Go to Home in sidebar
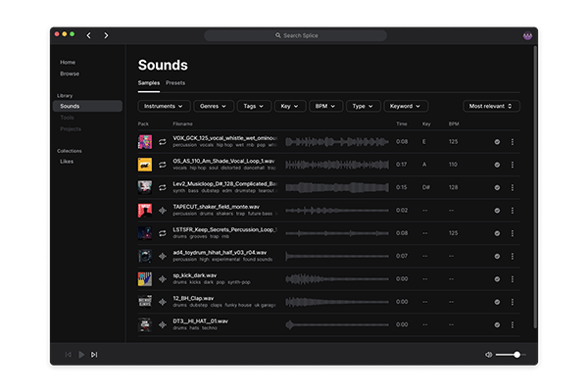The height and width of the screenshot is (392, 588). pos(68,63)
